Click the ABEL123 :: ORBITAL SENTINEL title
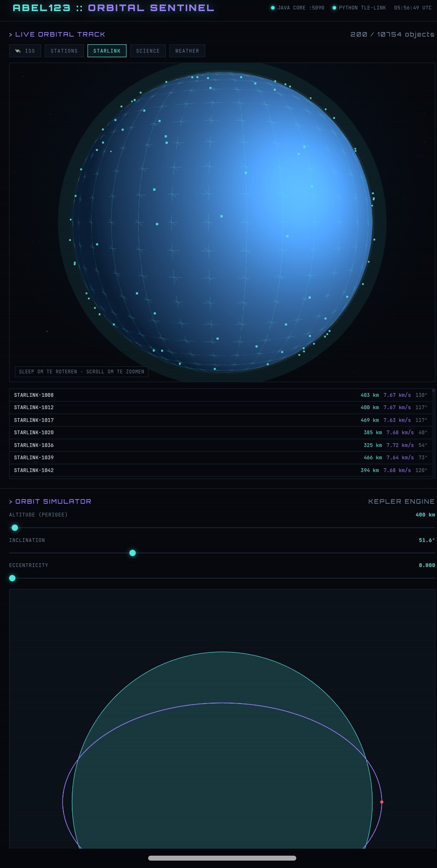Viewport: 437px width, 868px height. coord(114,8)
